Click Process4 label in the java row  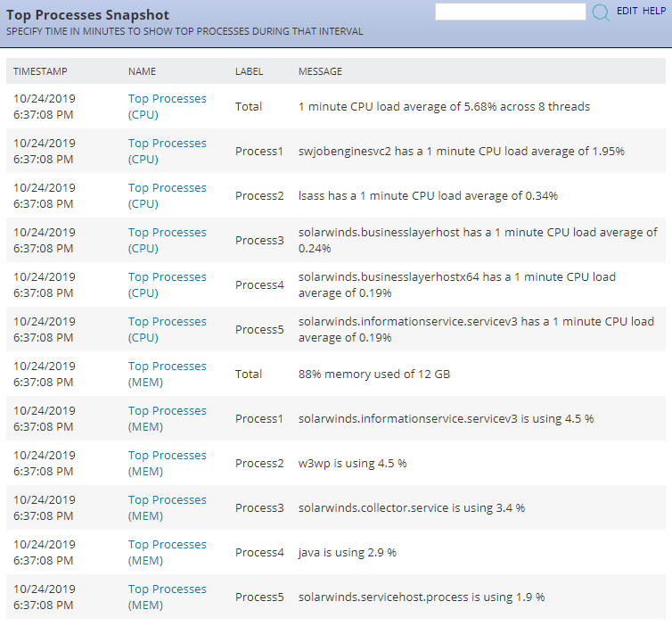(259, 552)
